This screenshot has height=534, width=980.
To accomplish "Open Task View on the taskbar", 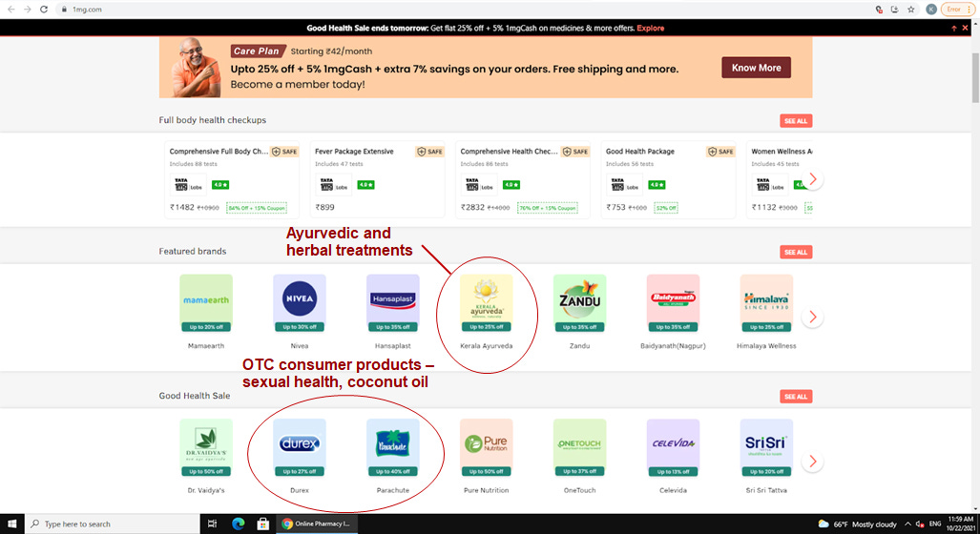I will point(212,524).
